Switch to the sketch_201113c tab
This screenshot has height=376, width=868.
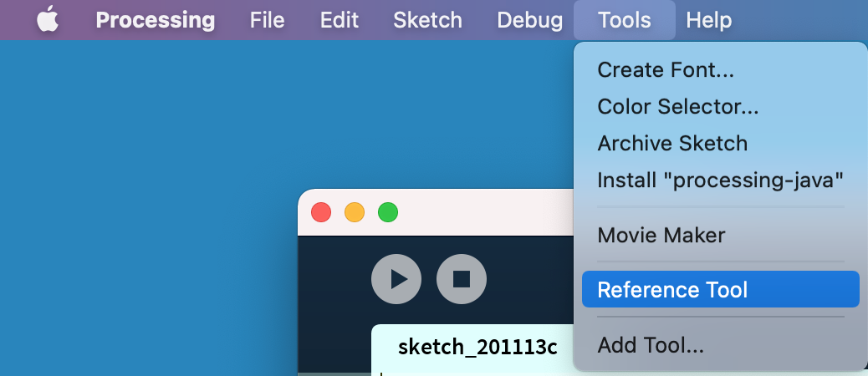coord(477,347)
